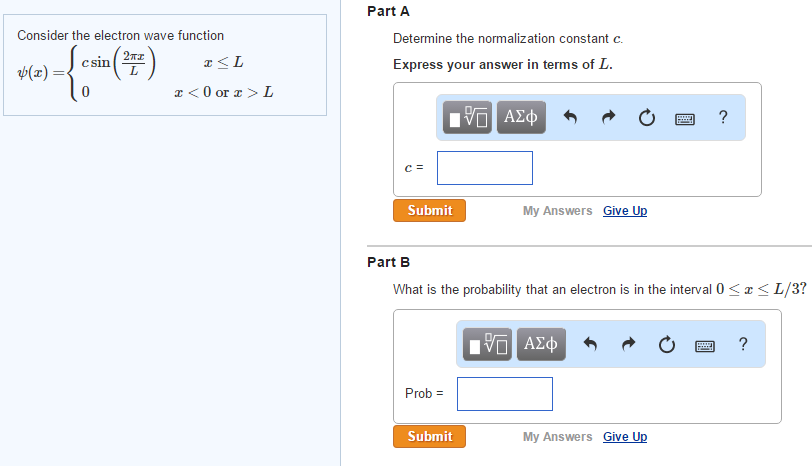
Task: Open math templates button in Part B
Action: point(489,344)
